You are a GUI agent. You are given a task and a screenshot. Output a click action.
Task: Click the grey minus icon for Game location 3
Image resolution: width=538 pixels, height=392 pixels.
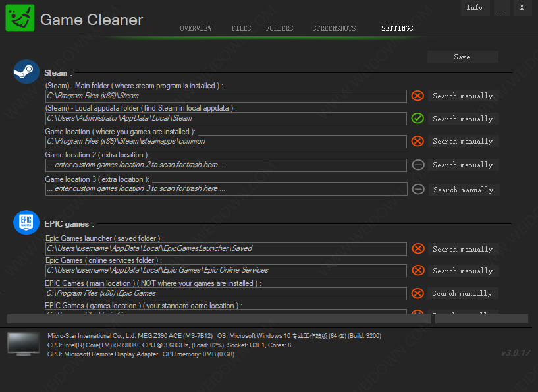click(x=418, y=190)
